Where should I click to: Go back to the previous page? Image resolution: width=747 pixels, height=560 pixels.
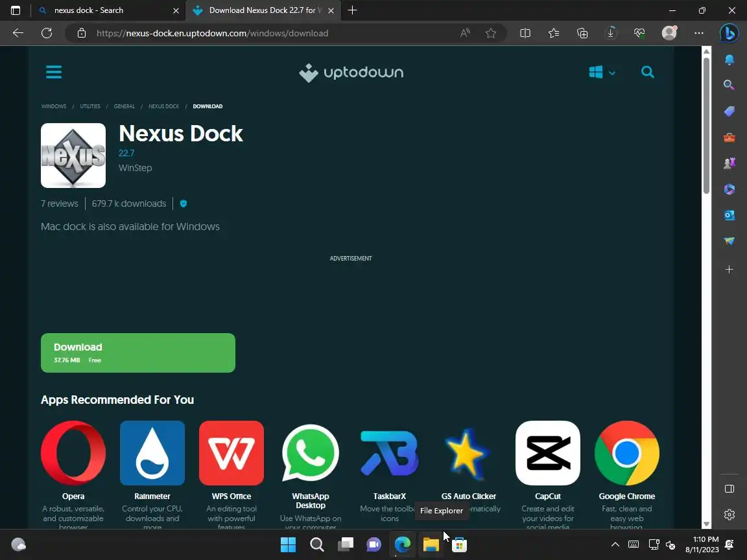18,33
